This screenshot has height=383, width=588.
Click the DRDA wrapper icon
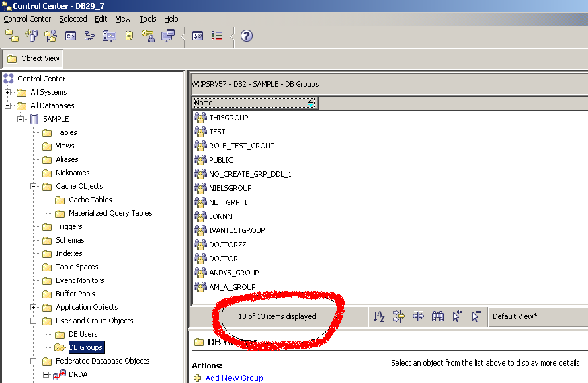click(x=59, y=374)
